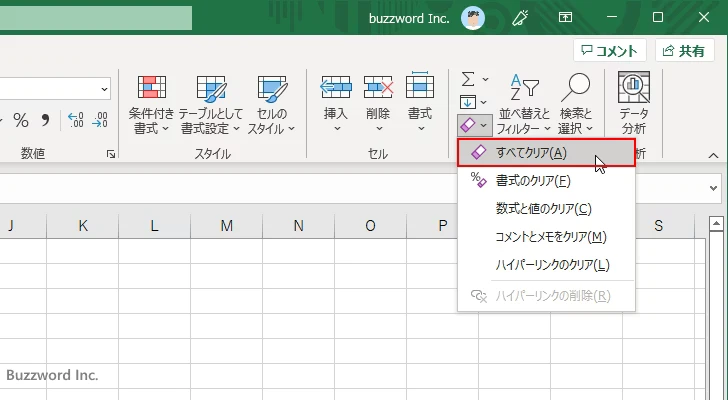Open Cell Styles (セルのスタイル) gallery
Screen dimensions: 728x400
pyautogui.click(x=271, y=103)
